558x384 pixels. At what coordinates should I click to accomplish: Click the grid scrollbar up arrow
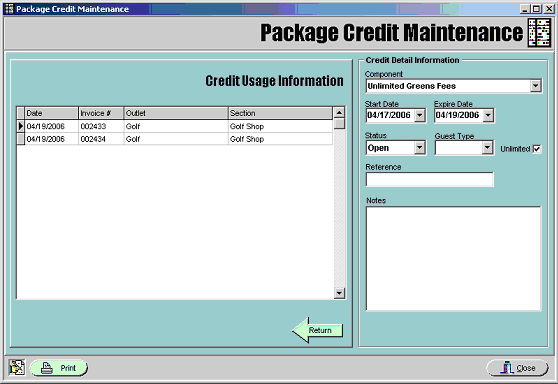point(339,113)
